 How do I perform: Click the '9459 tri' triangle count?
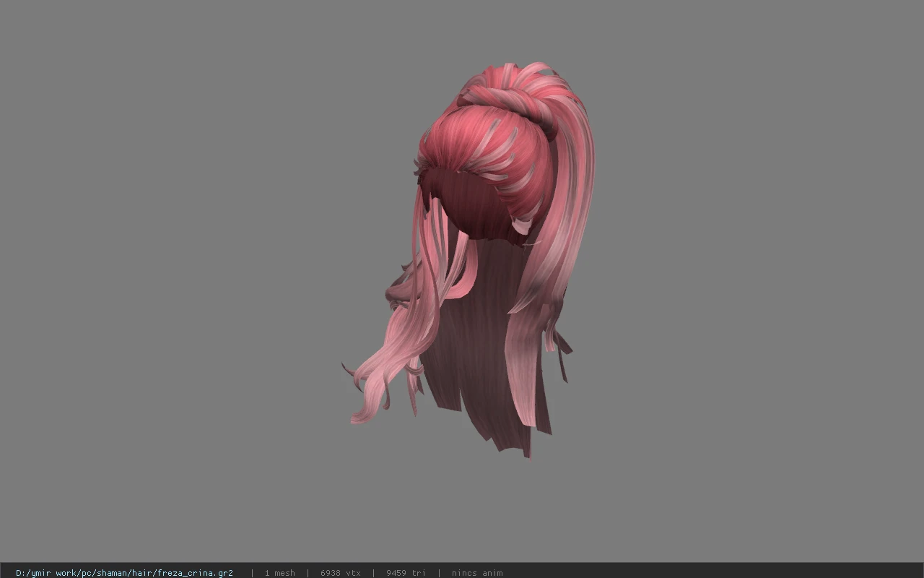(406, 573)
